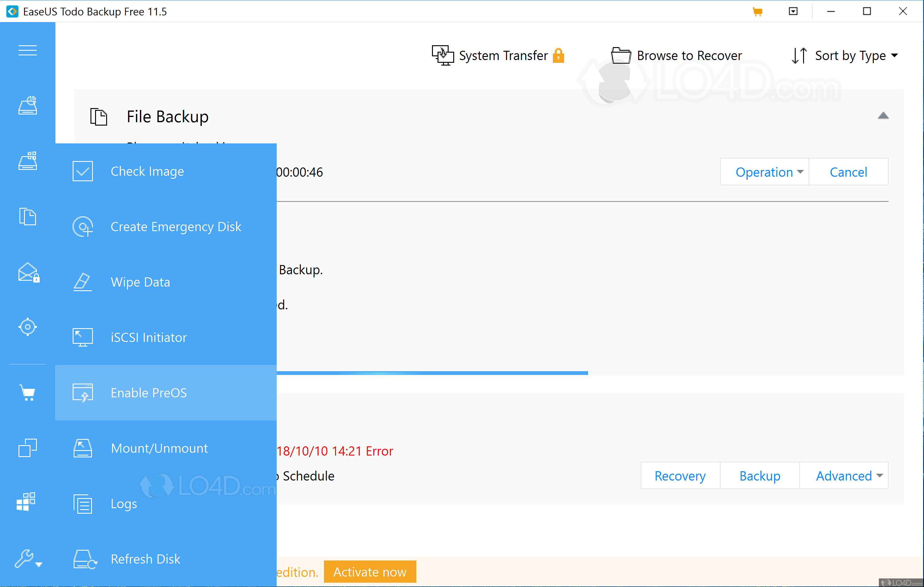Click the Disk/Partition Backup sidebar icon
924x587 pixels.
tap(27, 105)
